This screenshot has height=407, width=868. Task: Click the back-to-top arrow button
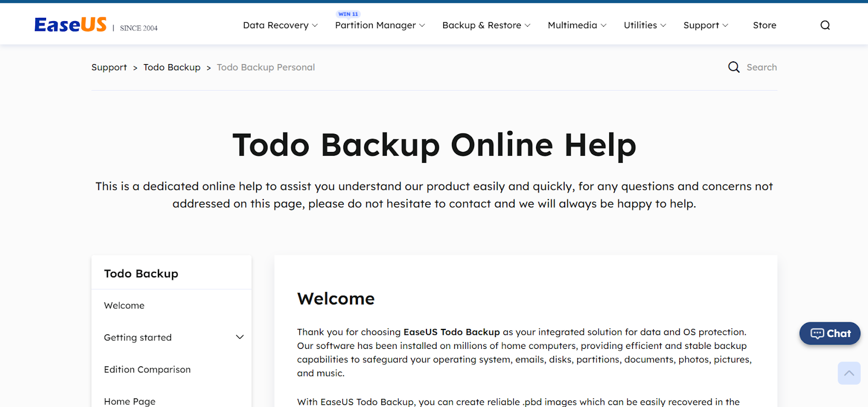coord(849,373)
